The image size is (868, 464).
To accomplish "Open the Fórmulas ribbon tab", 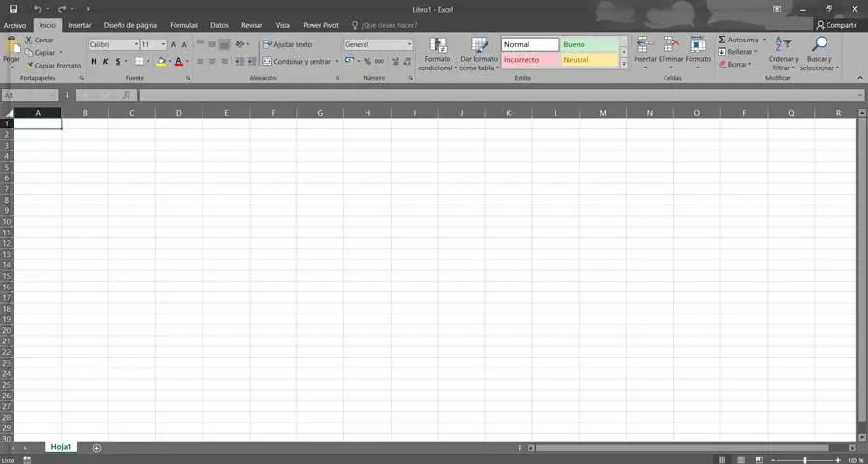I will point(183,25).
